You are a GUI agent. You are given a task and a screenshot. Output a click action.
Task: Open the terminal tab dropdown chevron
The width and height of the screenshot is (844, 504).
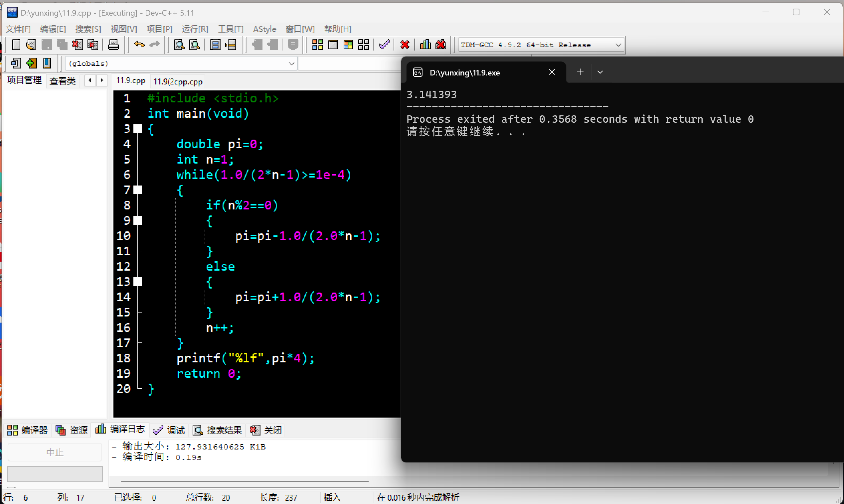point(600,72)
